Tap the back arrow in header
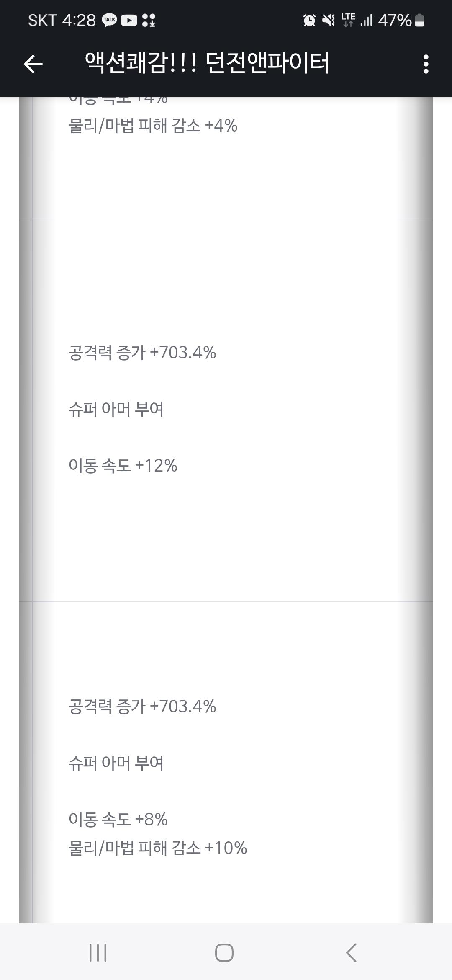 tap(33, 64)
